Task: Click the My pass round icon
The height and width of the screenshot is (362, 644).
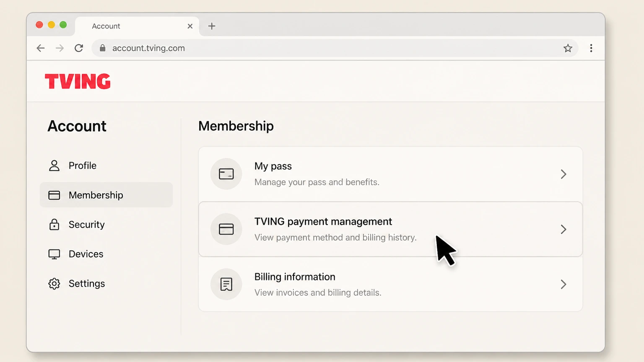Action: [226, 174]
